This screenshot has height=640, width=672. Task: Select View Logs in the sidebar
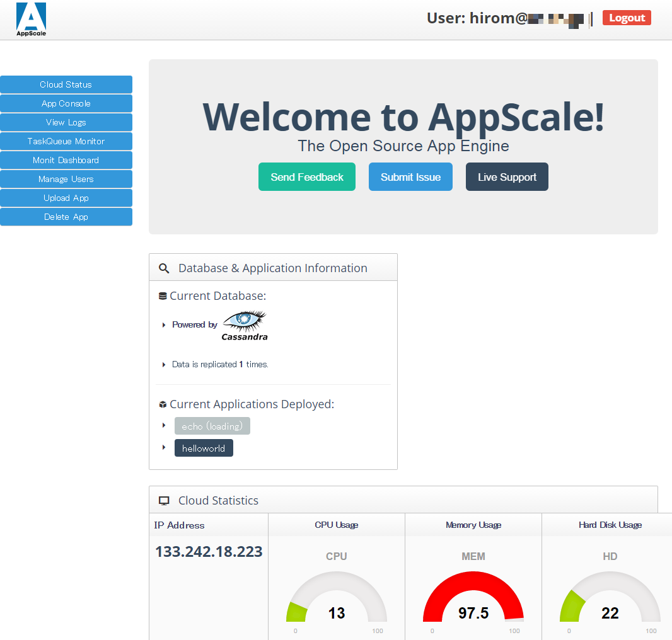tap(66, 122)
